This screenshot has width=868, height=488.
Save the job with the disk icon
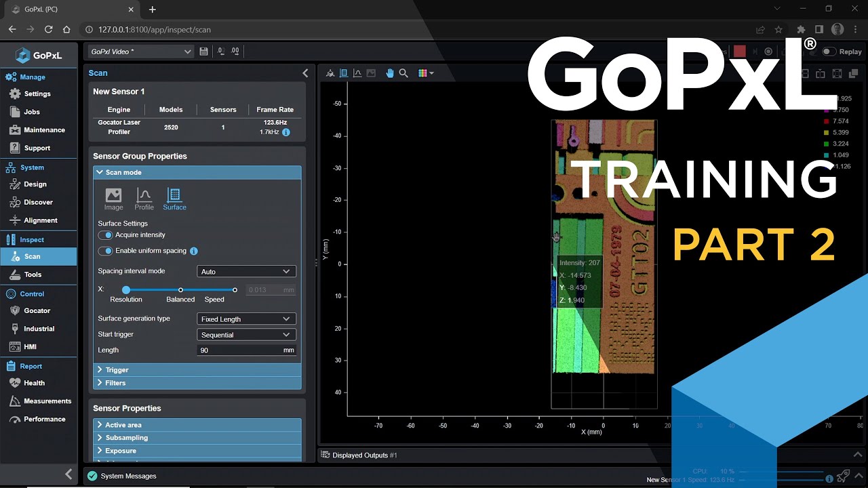pyautogui.click(x=204, y=52)
